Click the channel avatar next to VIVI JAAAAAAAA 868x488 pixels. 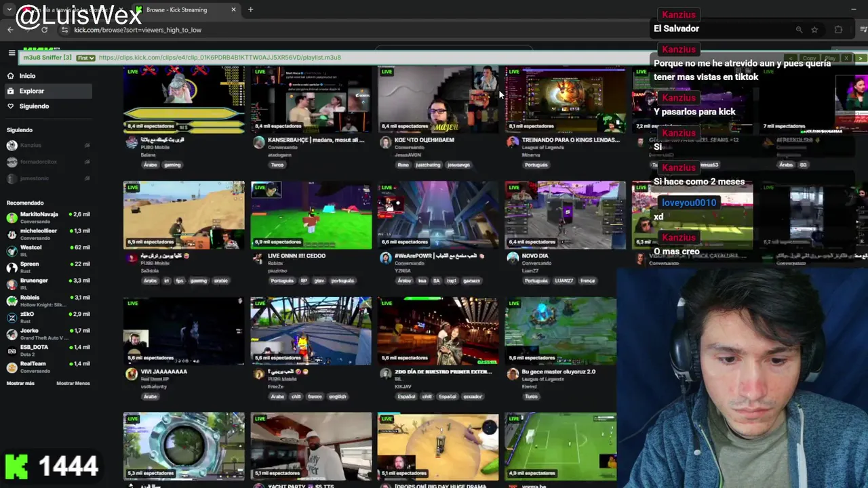(132, 374)
